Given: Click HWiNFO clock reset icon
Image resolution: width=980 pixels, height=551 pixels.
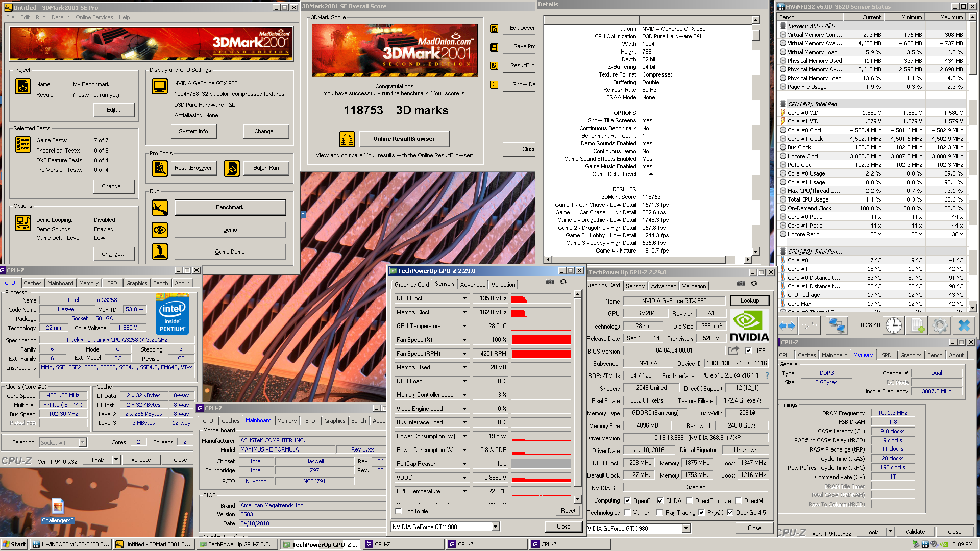Looking at the screenshot, I should [x=894, y=325].
